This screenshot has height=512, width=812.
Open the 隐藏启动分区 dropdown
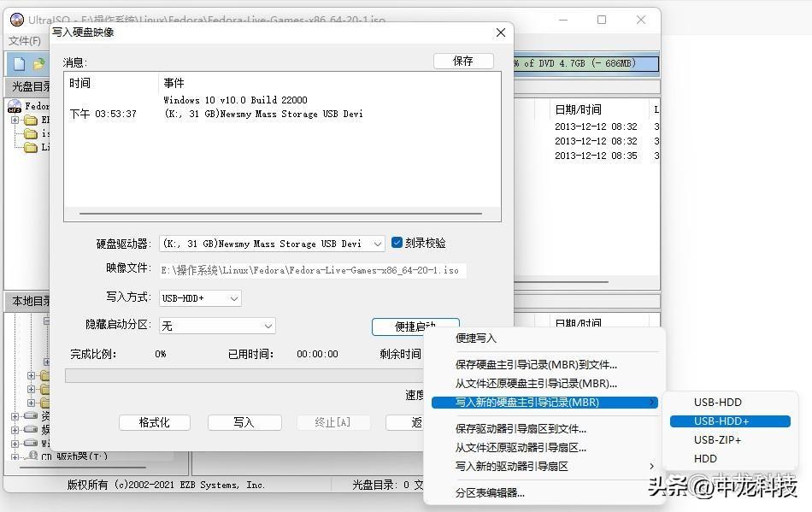(x=268, y=326)
